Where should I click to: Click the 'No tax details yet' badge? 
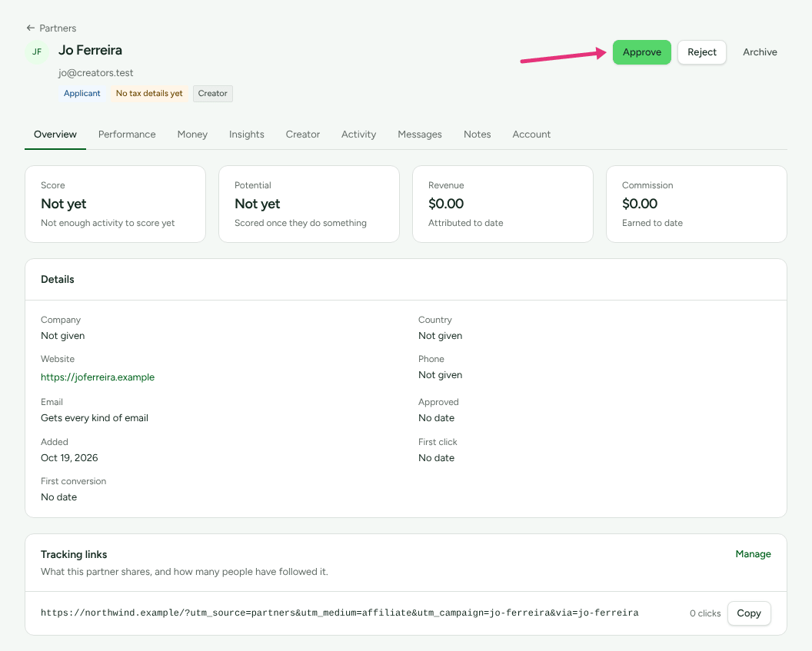[149, 94]
